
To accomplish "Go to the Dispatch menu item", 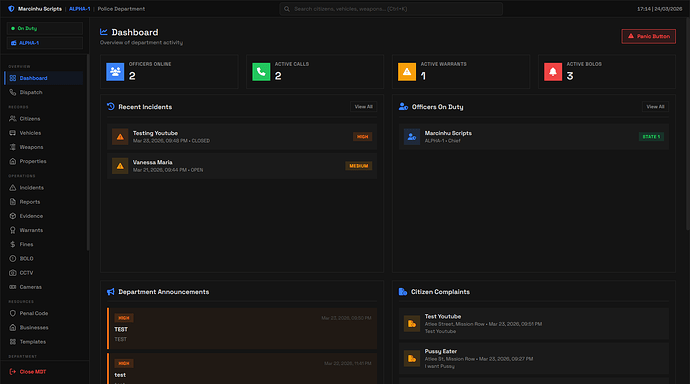I will (x=44, y=92).
